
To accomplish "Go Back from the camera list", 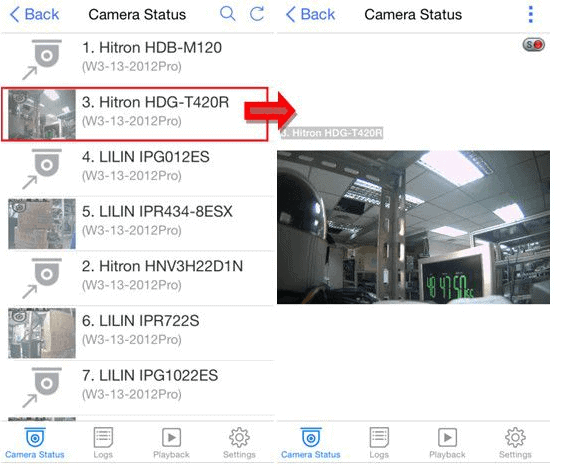I will (34, 15).
